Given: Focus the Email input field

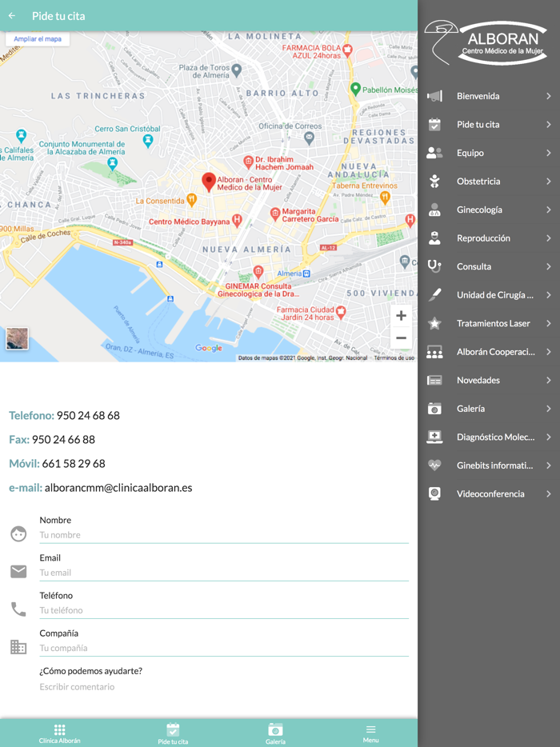Looking at the screenshot, I should [x=224, y=573].
